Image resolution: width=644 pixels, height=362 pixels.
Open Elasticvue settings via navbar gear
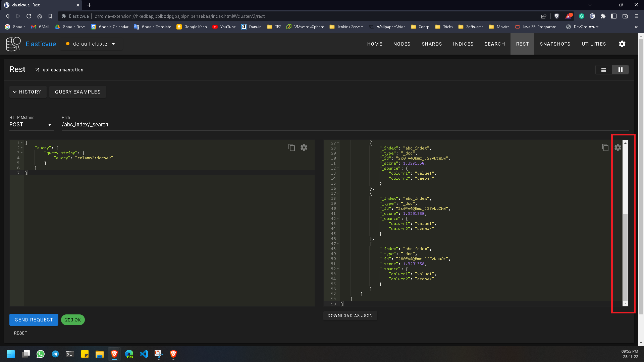coord(622,44)
